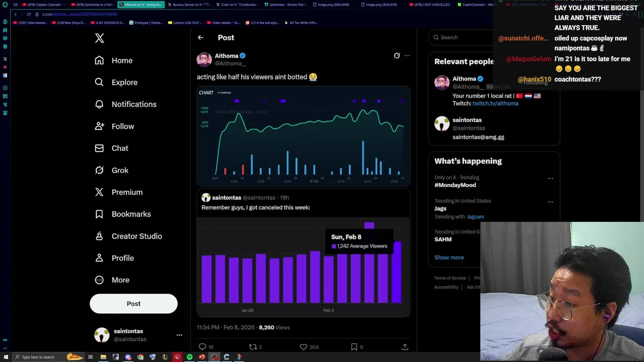This screenshot has height=362, width=644.
Task: Open the TwitchTracker chart image
Action: [x=303, y=136]
